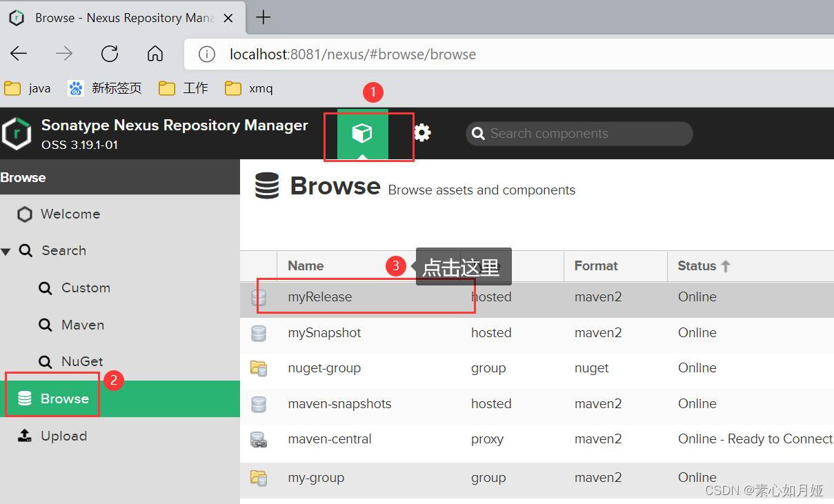834x504 pixels.
Task: Collapse the Search tree node arrow
Action: coord(6,251)
